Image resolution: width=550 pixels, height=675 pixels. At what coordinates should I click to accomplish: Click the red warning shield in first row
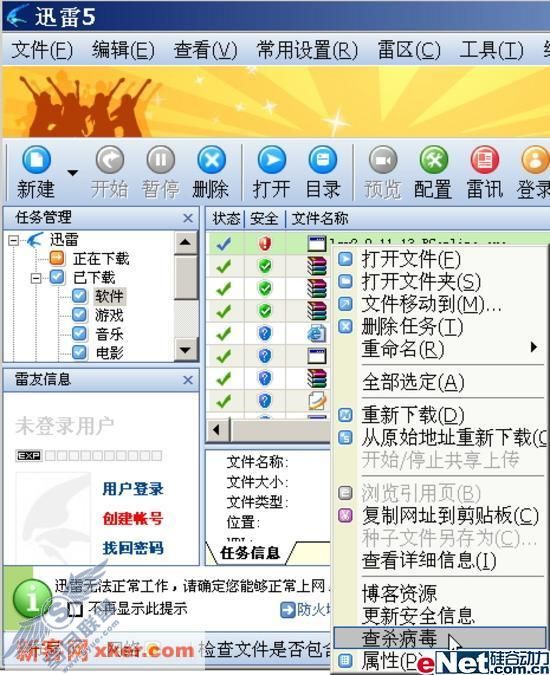pyautogui.click(x=265, y=244)
